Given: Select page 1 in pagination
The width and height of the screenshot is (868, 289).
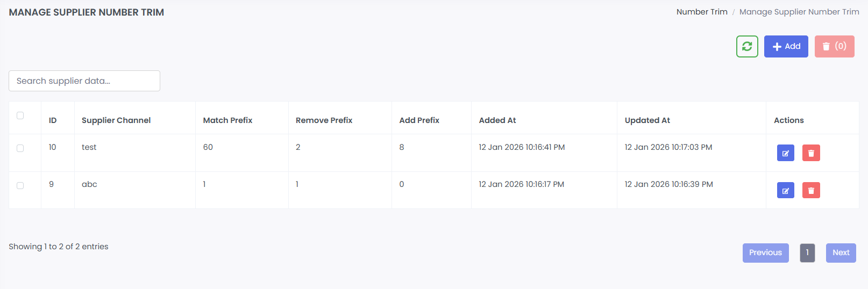Looking at the screenshot, I should coord(807,253).
